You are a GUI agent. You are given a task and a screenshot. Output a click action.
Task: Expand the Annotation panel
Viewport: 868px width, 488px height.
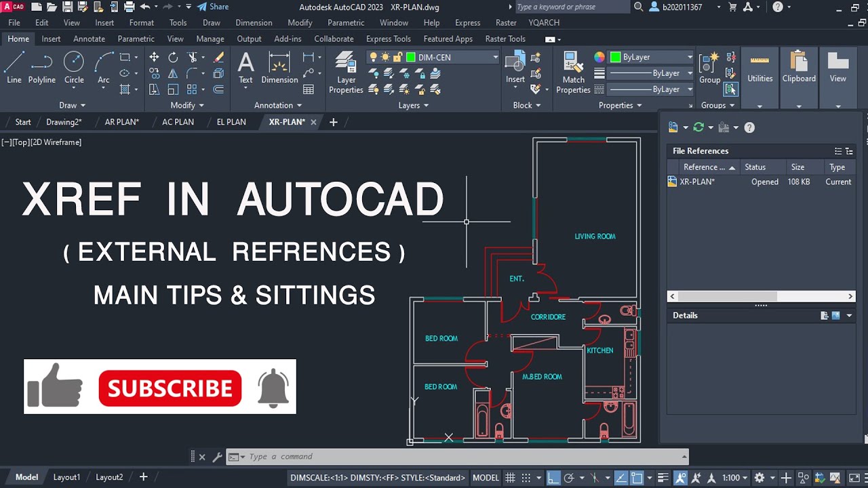point(278,105)
